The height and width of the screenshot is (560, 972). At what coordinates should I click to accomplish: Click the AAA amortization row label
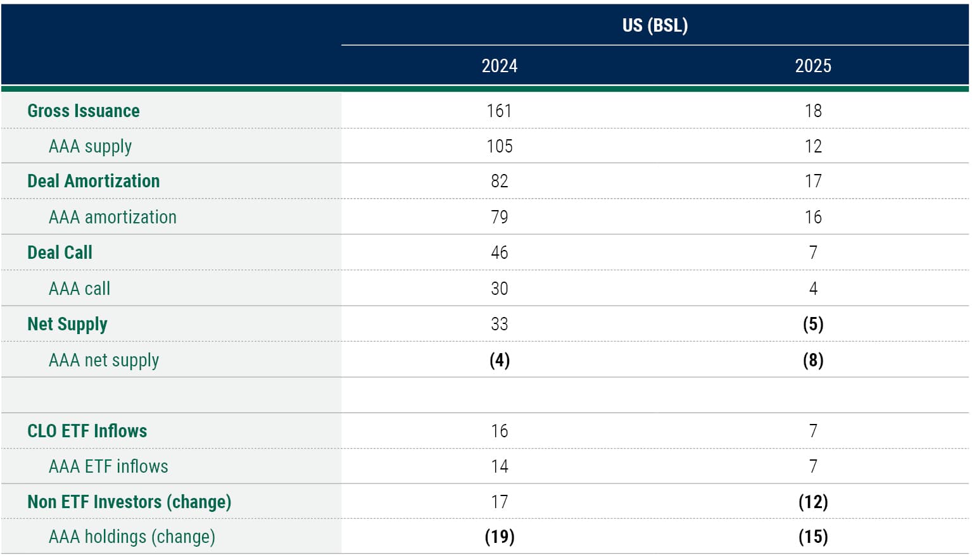point(113,217)
